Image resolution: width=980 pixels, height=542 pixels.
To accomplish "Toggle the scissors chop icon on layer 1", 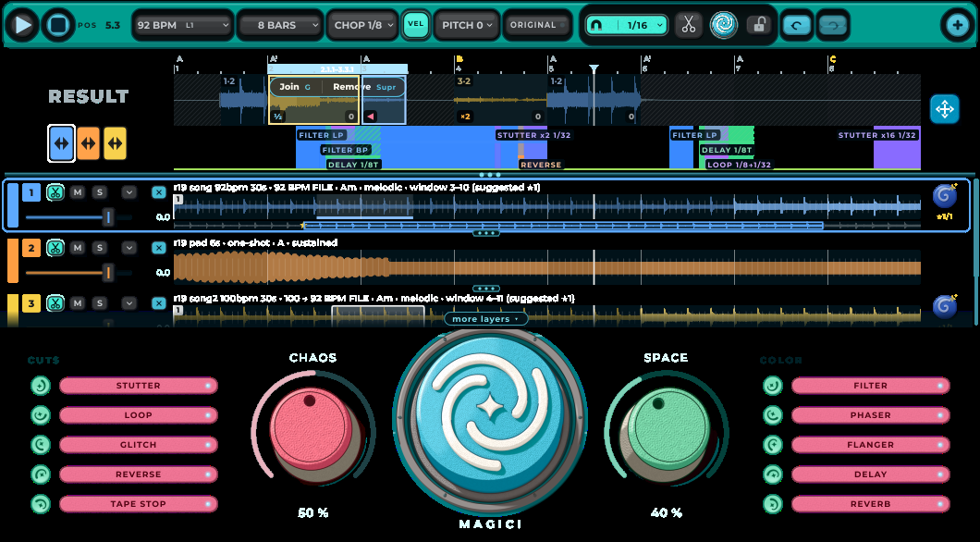I will point(55,192).
